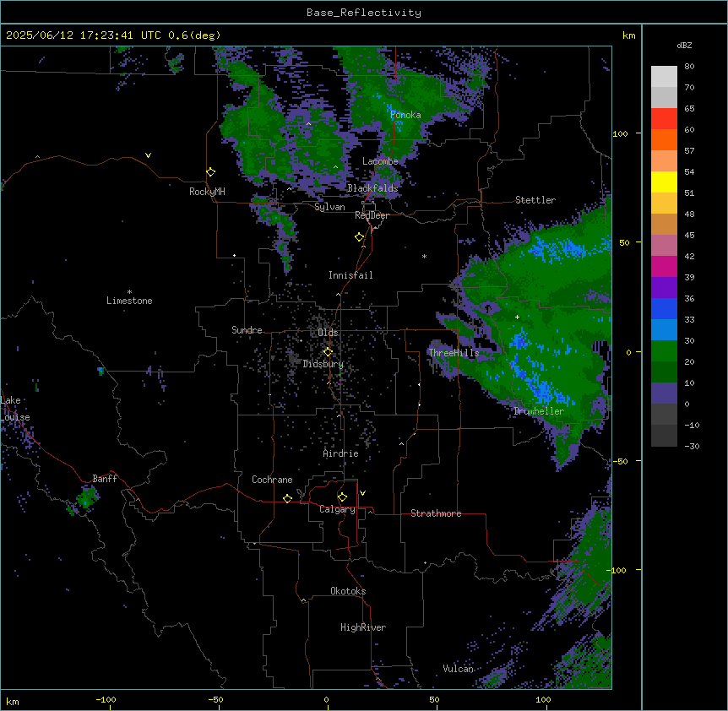The width and height of the screenshot is (728, 711).
Task: Pick the bright yellow swatch in dBZ legend
Action: click(664, 182)
